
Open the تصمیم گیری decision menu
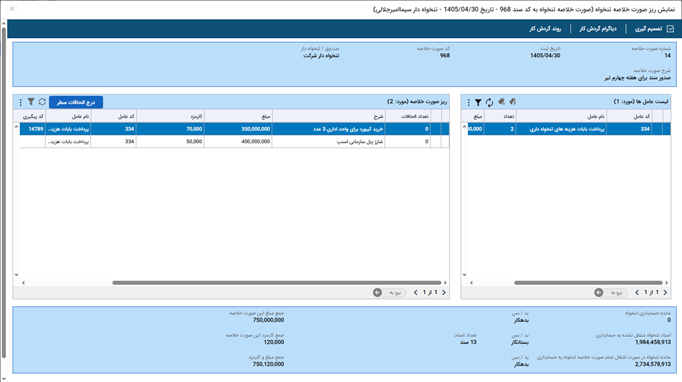click(x=654, y=29)
